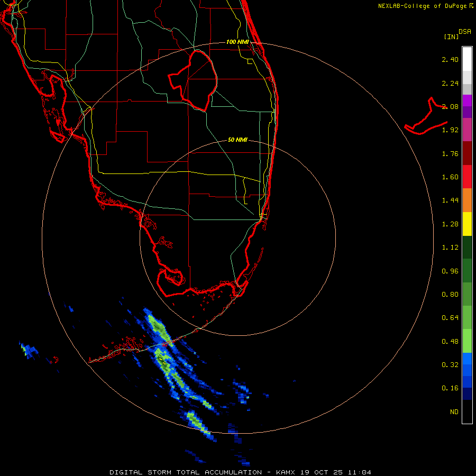The image size is (476, 476).
Task: Click the 50 NMI range ring label
Action: (x=237, y=140)
